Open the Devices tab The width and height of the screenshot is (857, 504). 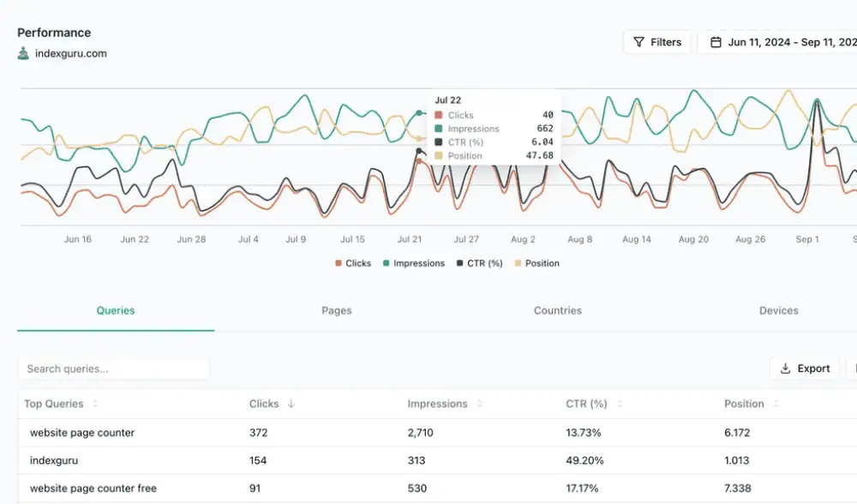[778, 310]
